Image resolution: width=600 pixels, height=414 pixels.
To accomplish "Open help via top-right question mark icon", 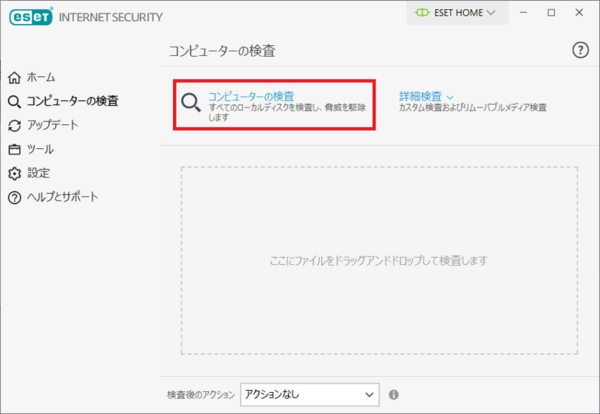I will [x=580, y=50].
